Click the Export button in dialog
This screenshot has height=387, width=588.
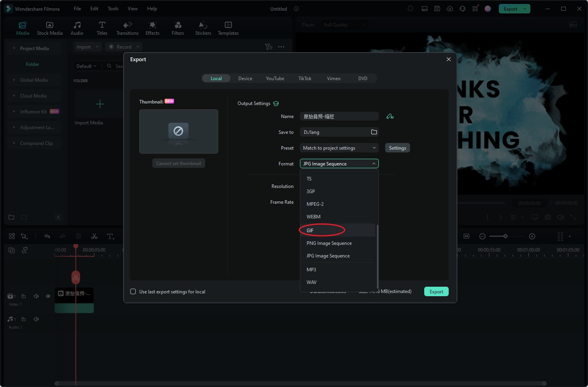436,291
